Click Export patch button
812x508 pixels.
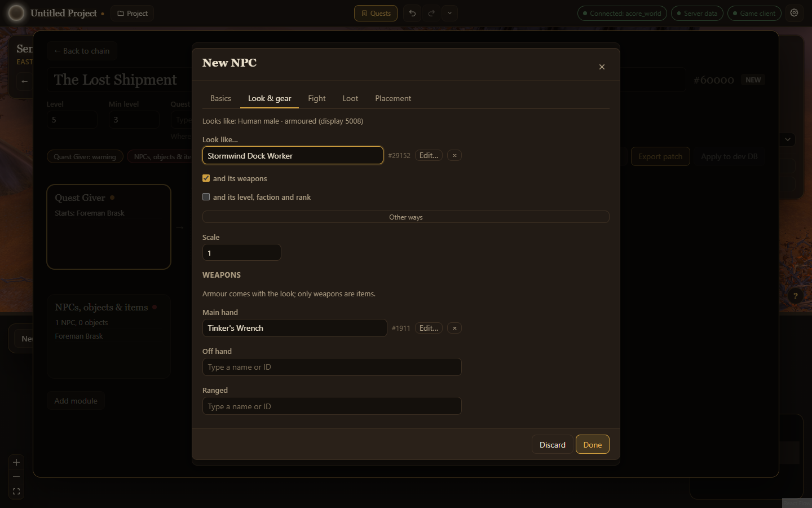point(660,156)
